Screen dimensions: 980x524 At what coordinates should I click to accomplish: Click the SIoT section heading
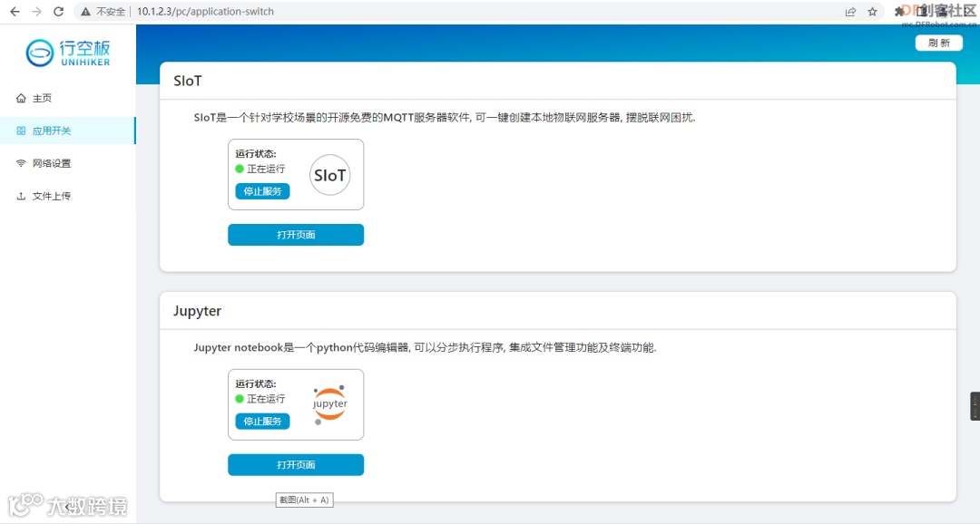coord(188,82)
